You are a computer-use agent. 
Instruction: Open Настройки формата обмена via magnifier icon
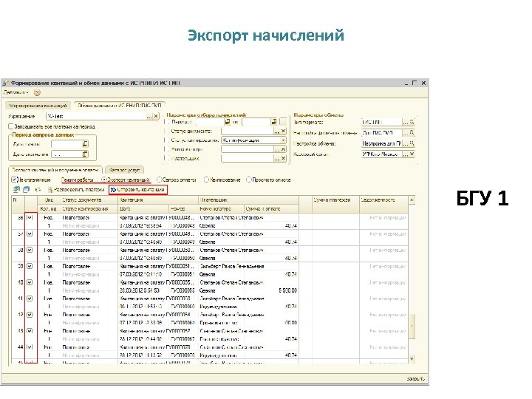tap(412, 133)
